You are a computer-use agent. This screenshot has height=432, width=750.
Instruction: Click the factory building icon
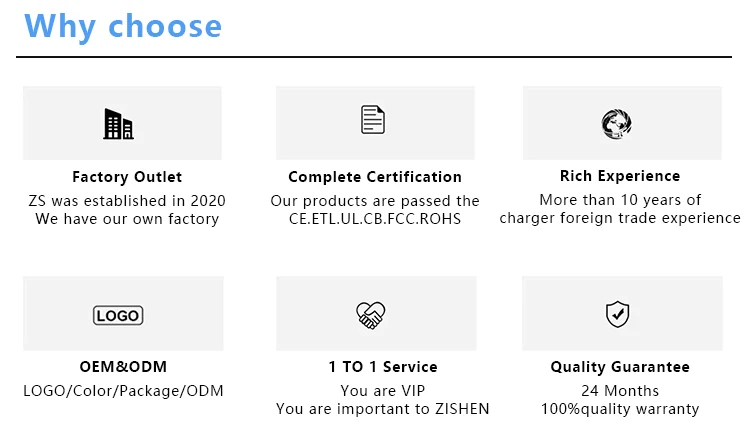pos(118,124)
